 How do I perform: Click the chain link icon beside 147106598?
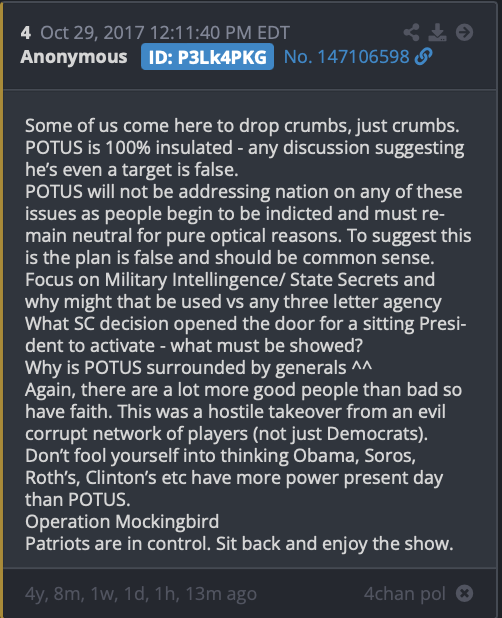[424, 57]
